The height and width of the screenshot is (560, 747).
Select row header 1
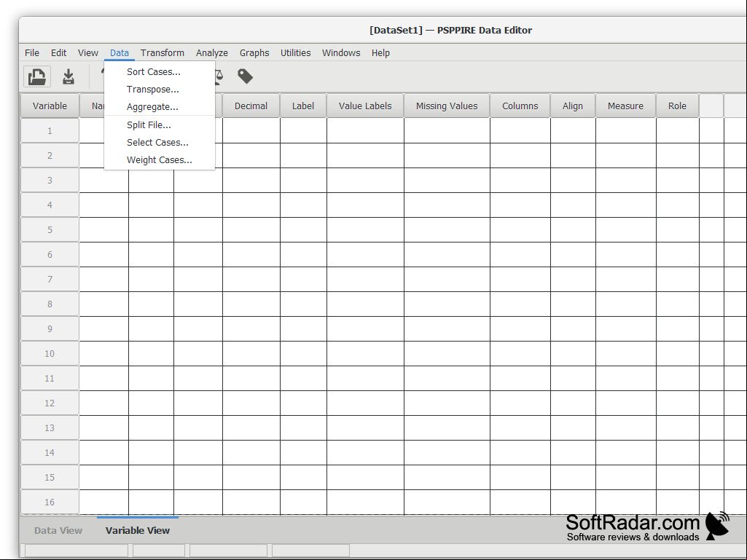50,130
